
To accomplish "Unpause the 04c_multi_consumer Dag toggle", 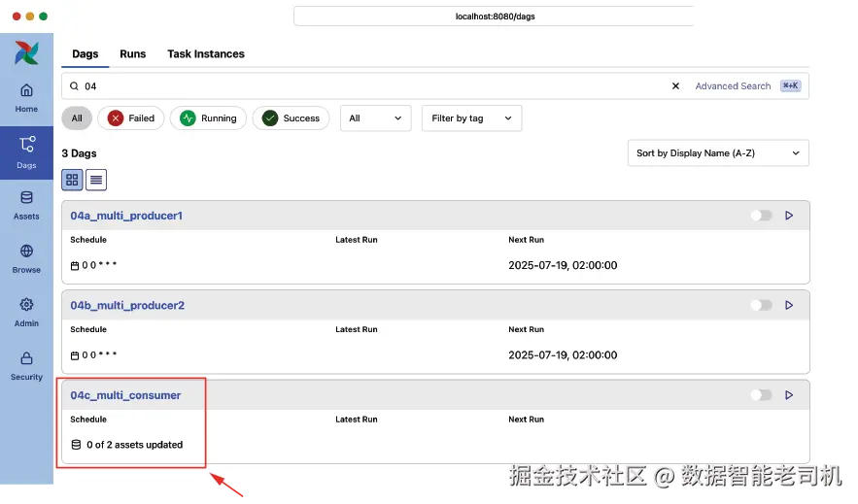I will click(x=761, y=394).
